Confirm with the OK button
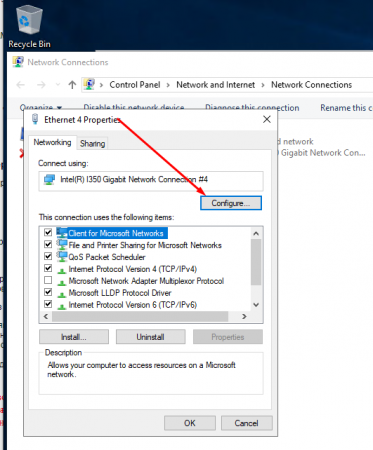The height and width of the screenshot is (450, 373). coord(190,423)
